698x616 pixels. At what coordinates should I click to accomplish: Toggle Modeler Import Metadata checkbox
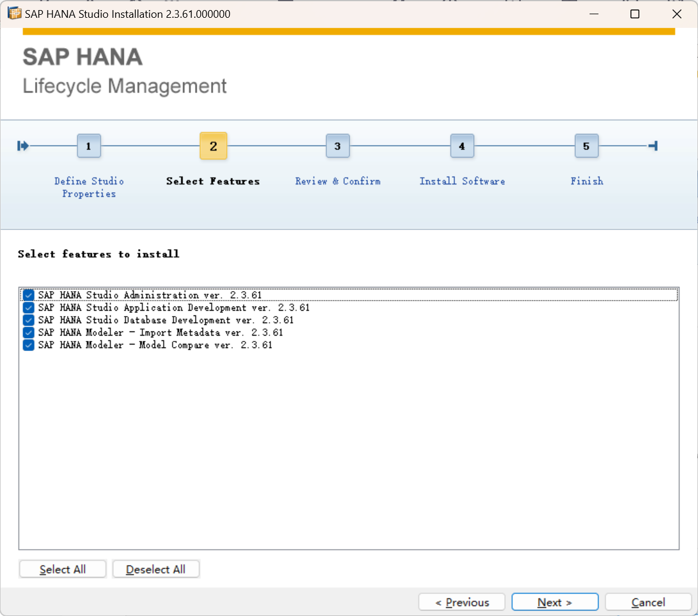[28, 332]
